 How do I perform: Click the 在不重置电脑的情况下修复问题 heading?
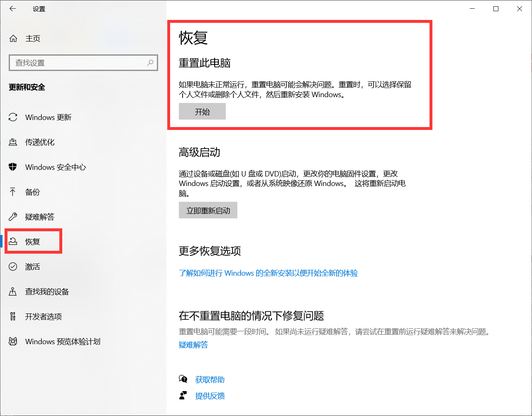pos(251,316)
